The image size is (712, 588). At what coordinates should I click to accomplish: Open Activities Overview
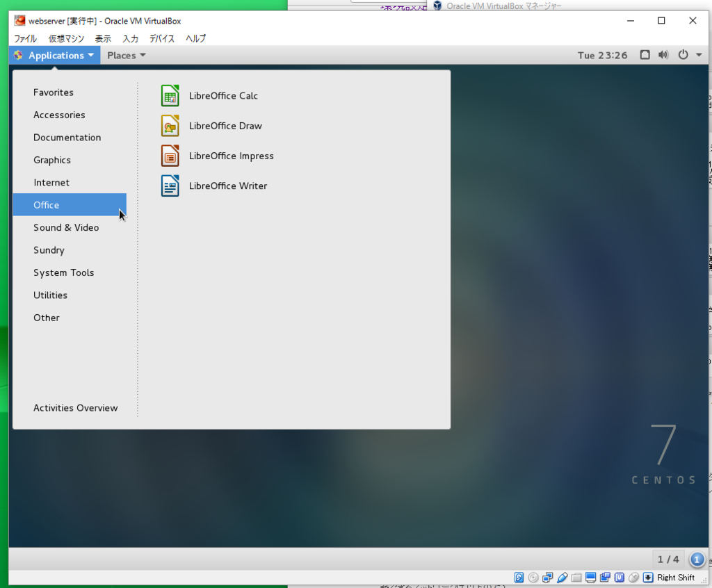[75, 408]
